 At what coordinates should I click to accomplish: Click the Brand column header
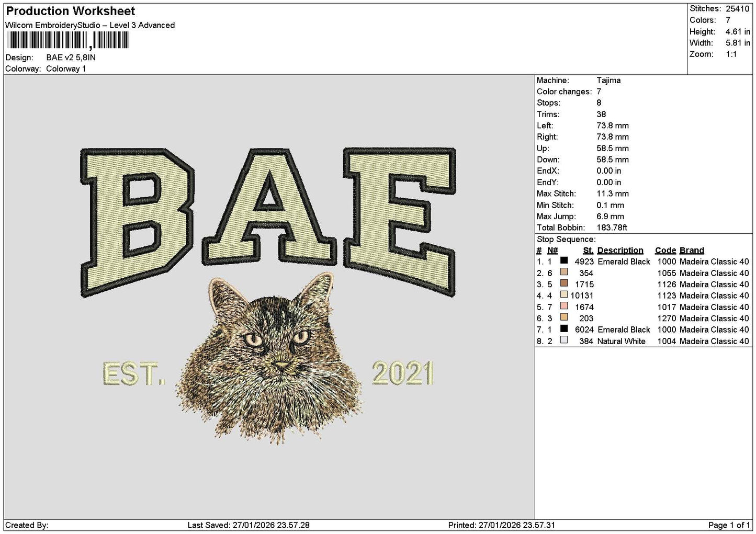pos(692,251)
